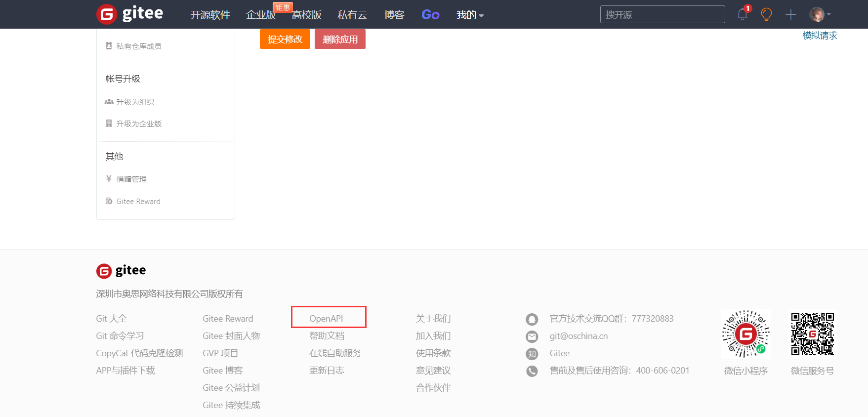Open GVP 项目 footer link

click(x=220, y=353)
